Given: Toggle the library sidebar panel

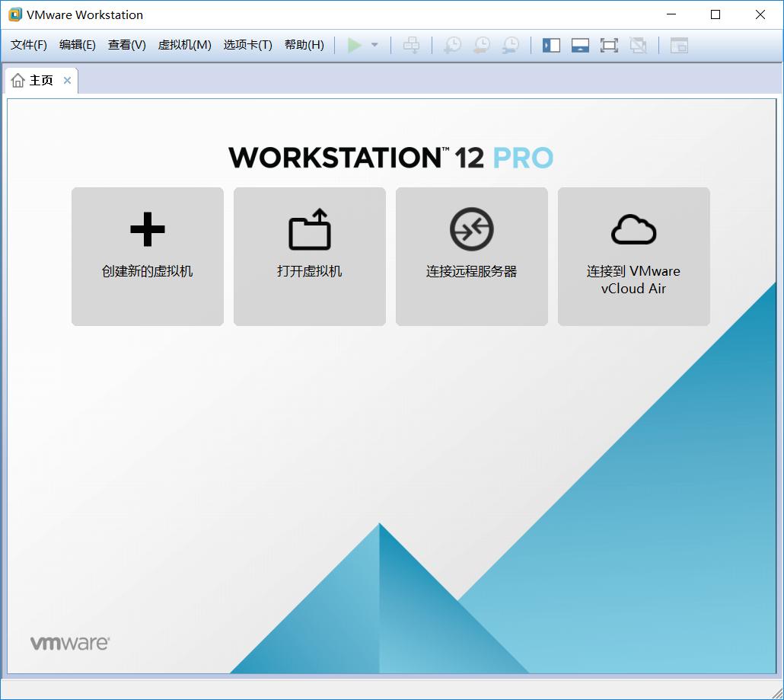Looking at the screenshot, I should click(551, 45).
